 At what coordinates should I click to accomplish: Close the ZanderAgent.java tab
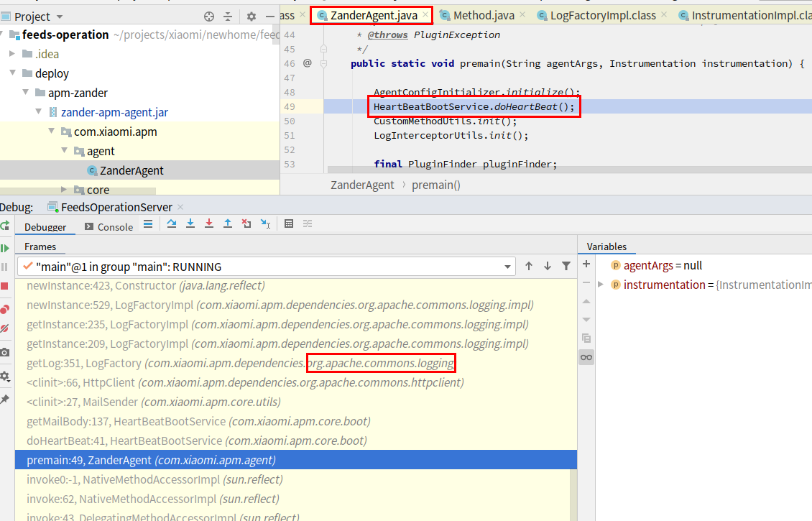(425, 15)
